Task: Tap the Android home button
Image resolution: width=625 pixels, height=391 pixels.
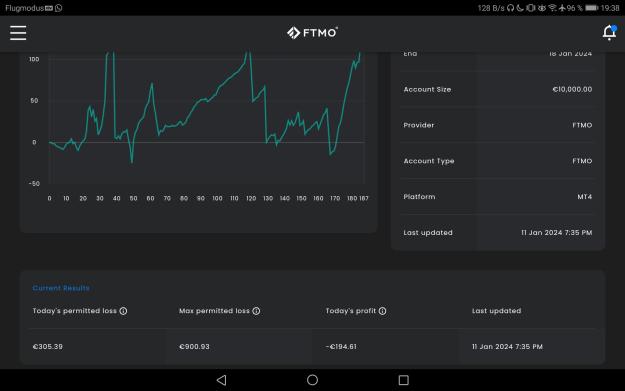Action: pyautogui.click(x=312, y=380)
